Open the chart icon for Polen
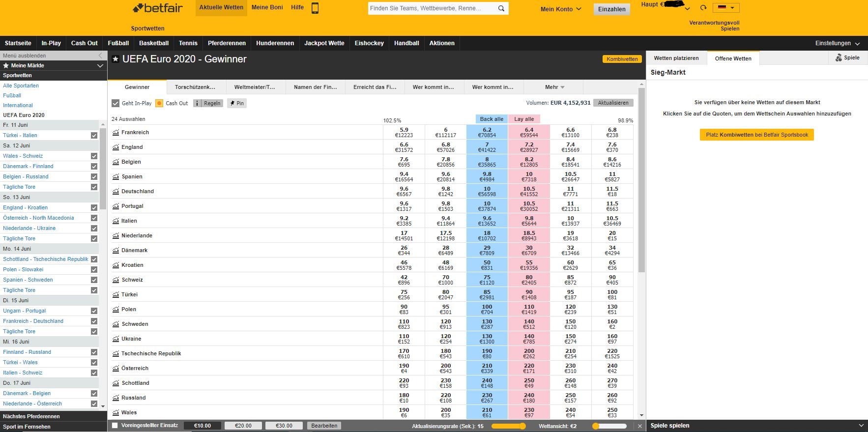This screenshot has height=432, width=868. [116, 309]
